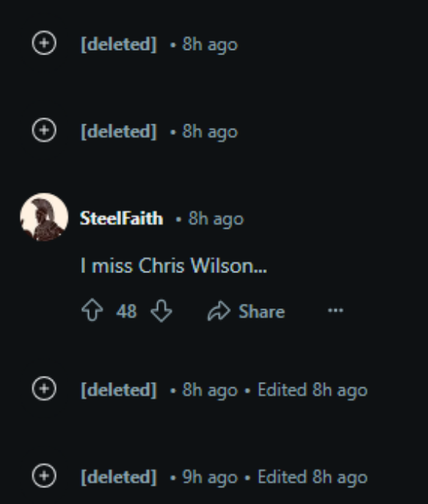Expand deleted comment posted 9h ago
428x504 pixels.
click(x=44, y=476)
